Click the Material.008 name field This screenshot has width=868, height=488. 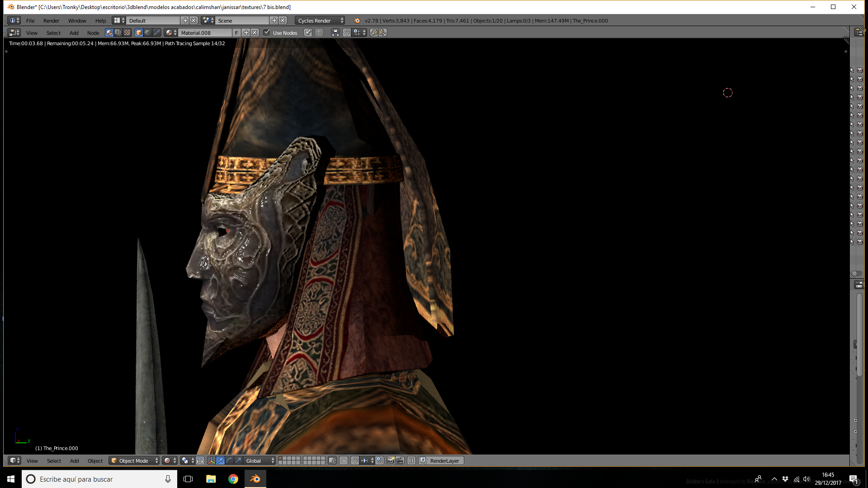point(205,33)
